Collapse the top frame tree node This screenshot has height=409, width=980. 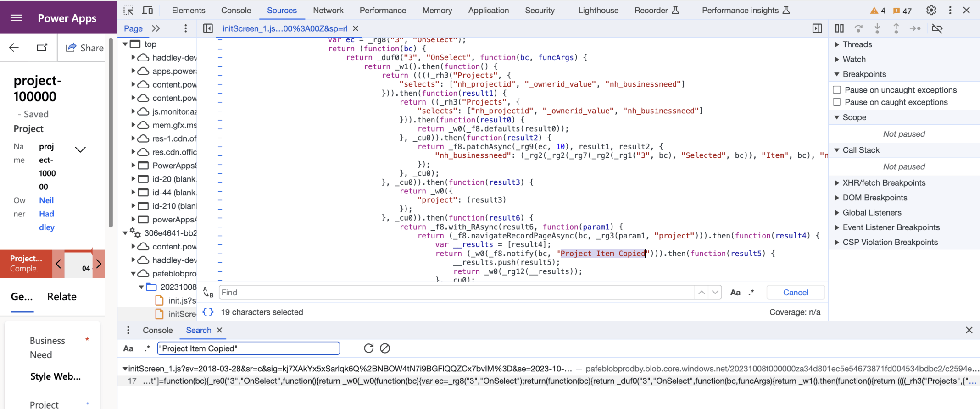(x=125, y=44)
